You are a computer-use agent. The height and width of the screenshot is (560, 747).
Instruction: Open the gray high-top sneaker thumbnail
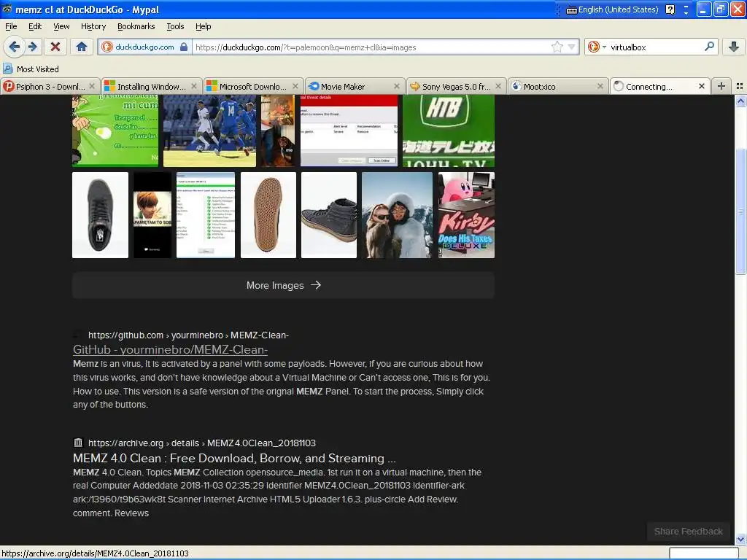pyautogui.click(x=329, y=215)
